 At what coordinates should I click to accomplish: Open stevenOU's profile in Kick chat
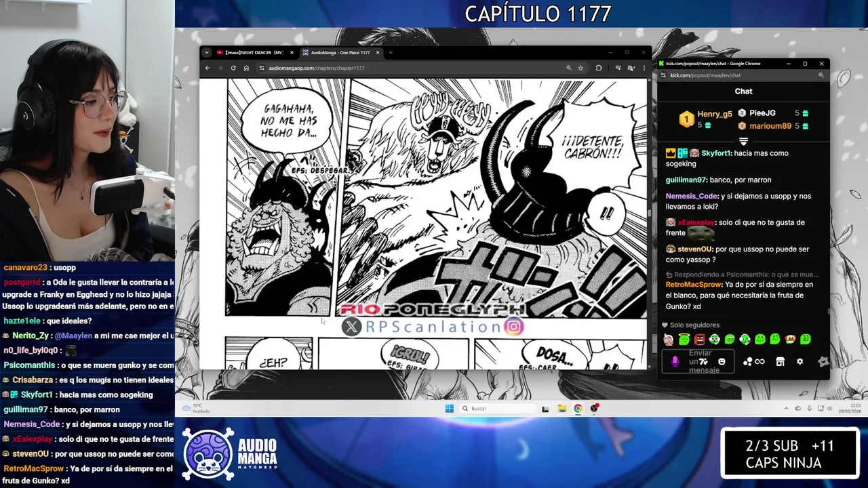click(x=695, y=249)
